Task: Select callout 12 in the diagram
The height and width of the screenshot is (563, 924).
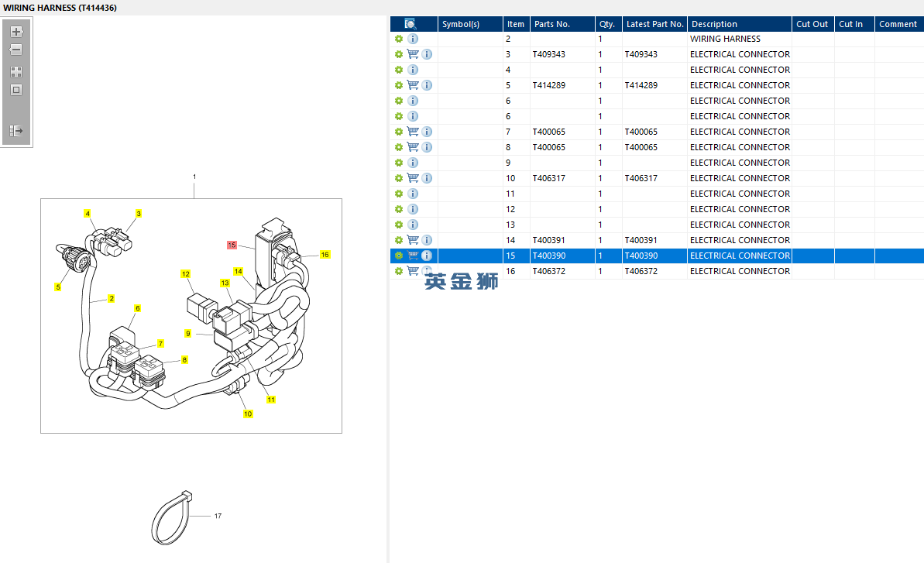Action: [x=186, y=274]
